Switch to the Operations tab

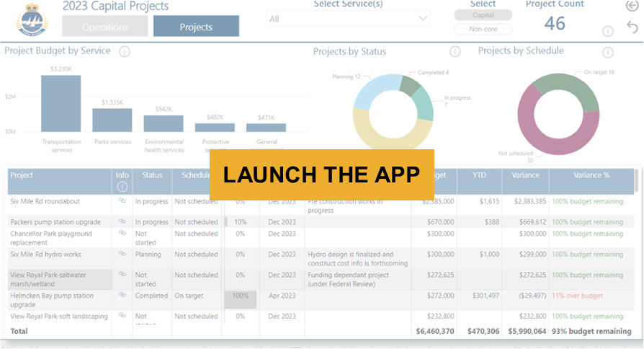[105, 27]
